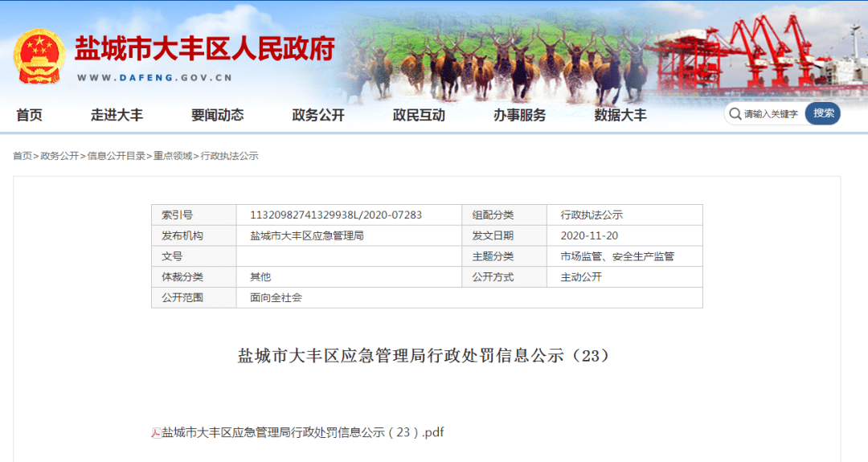Go to 重点领域 breadcrumb link
Image resolution: width=868 pixels, height=462 pixels.
[x=173, y=156]
